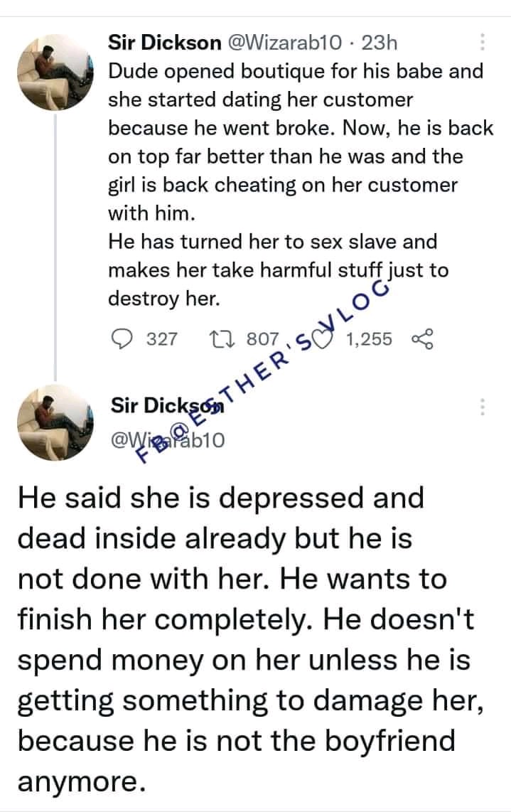
Task: View the 807 retweets count
Action: [x=262, y=339]
